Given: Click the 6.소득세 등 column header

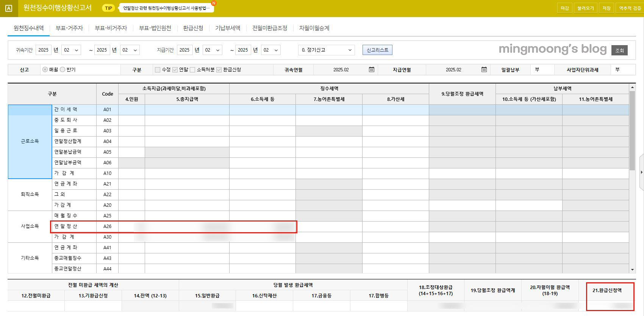Looking at the screenshot, I should (x=263, y=99).
